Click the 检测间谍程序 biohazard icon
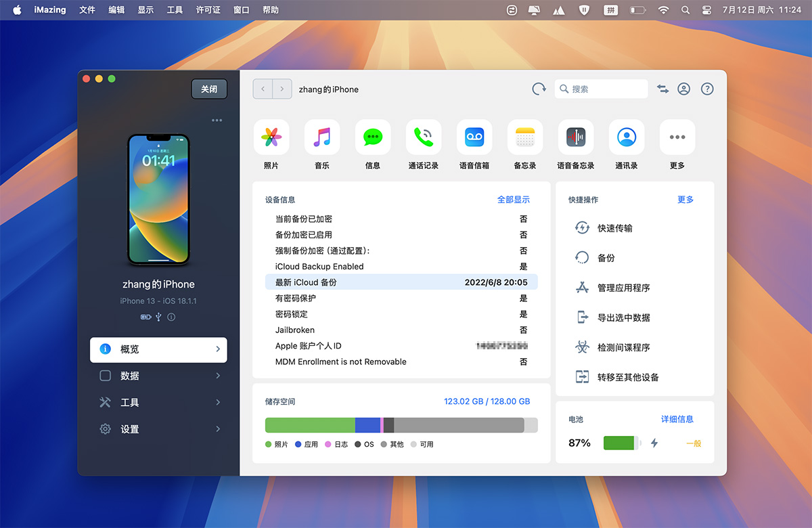This screenshot has width=812, height=528. click(582, 347)
